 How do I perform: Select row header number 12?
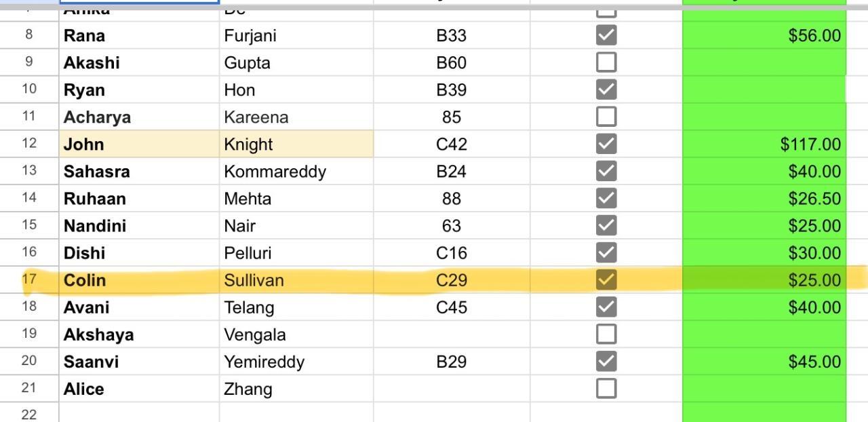(29, 144)
